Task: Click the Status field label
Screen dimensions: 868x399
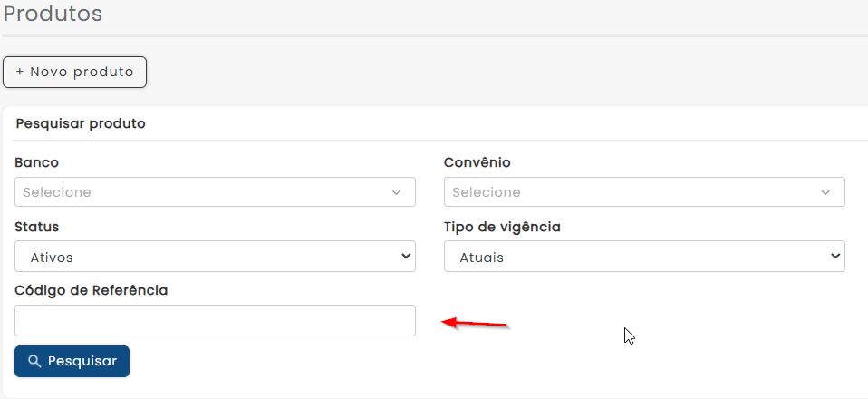Action: click(x=37, y=226)
